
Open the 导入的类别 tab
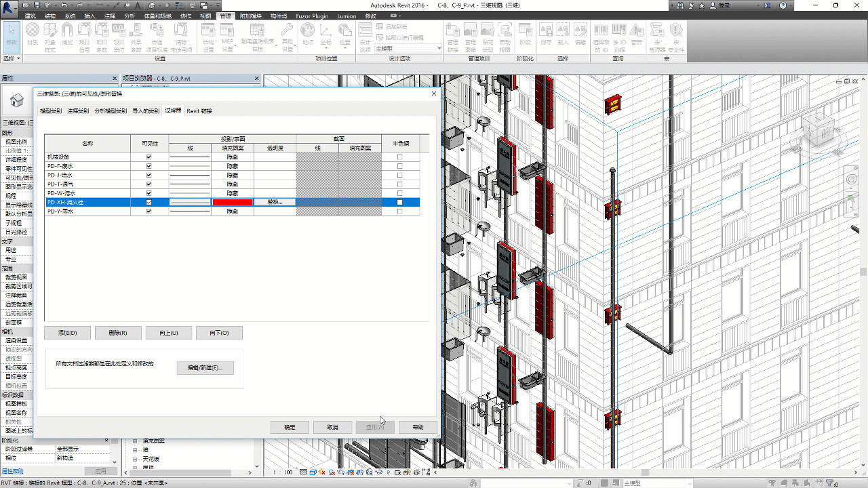(146, 110)
